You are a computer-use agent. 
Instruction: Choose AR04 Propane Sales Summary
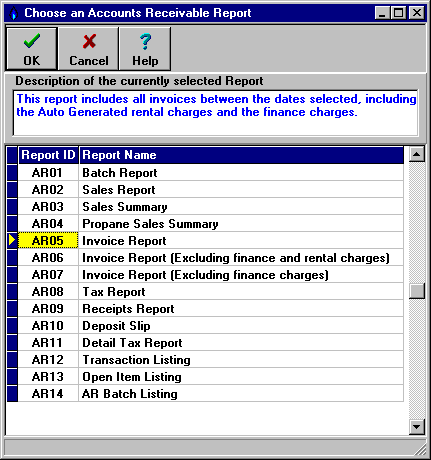pos(211,224)
